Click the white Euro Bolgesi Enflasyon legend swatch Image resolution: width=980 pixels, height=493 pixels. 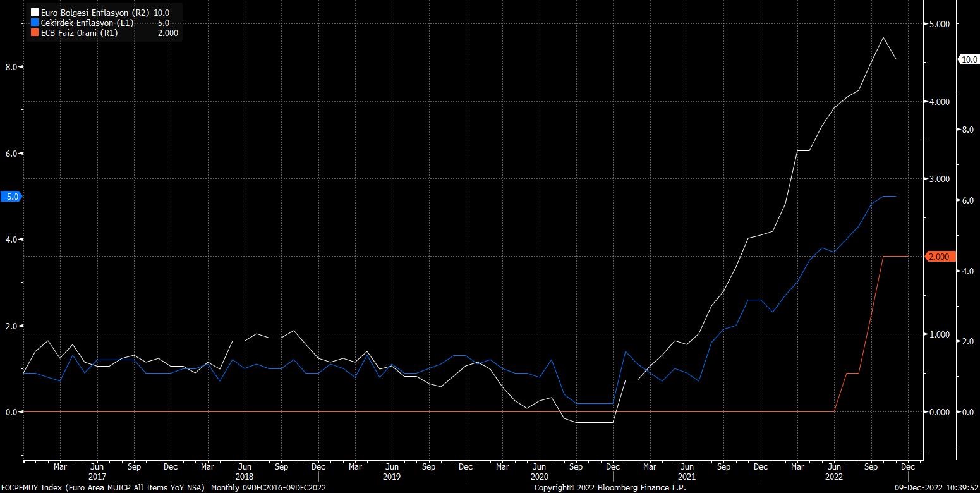point(35,13)
